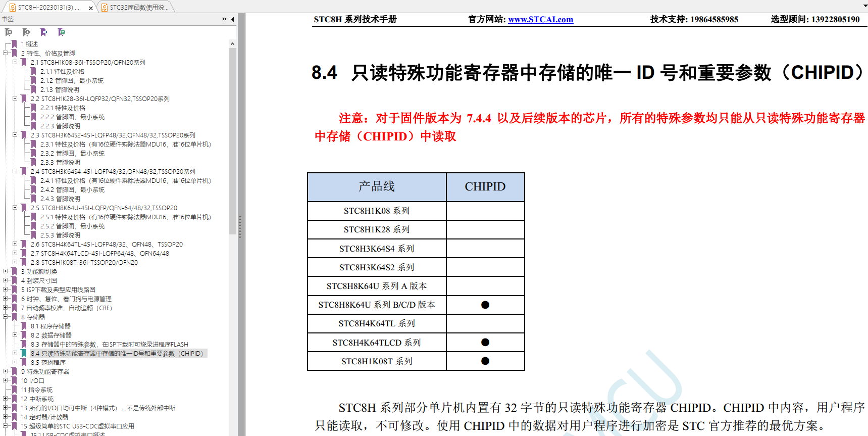Viewport: 868px width, 436px height.
Task: Expand the 2.7 STC8H4K64TLCD-45I node
Action: click(15, 253)
